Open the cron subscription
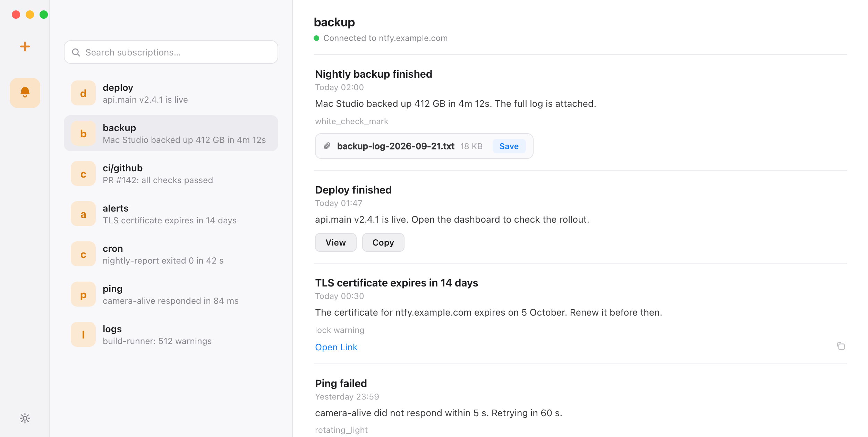Viewport: 868px width, 437px height. point(171,254)
